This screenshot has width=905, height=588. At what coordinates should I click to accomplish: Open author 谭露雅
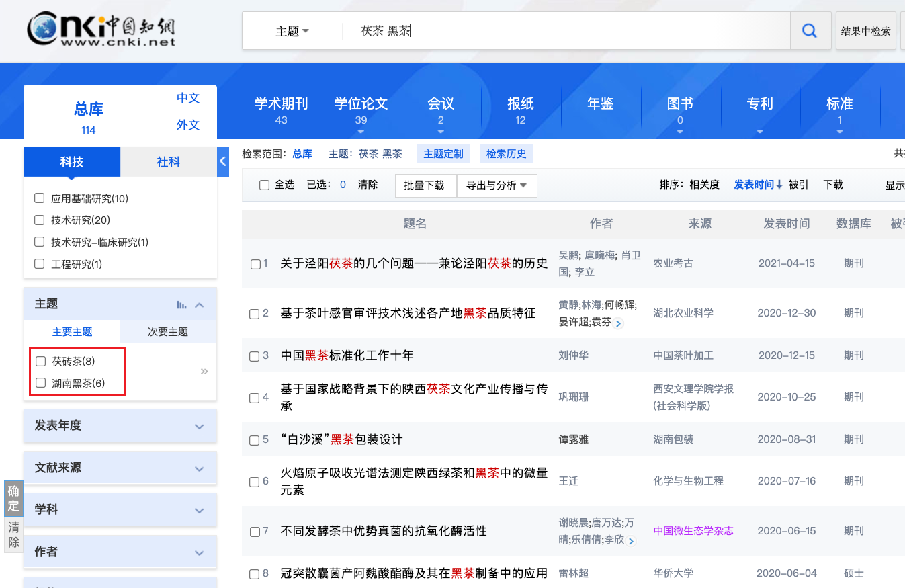point(574,439)
